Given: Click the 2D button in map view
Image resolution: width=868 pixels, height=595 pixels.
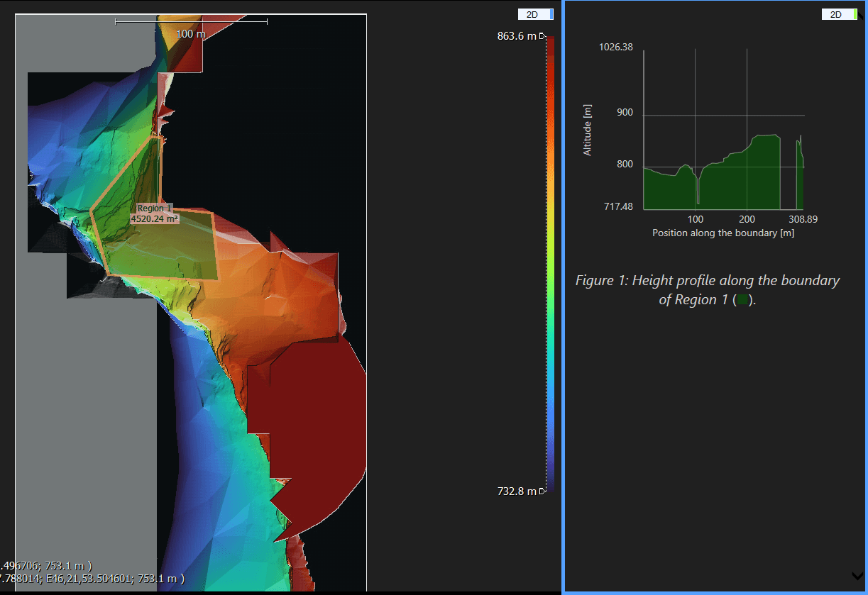Looking at the screenshot, I should point(533,14).
